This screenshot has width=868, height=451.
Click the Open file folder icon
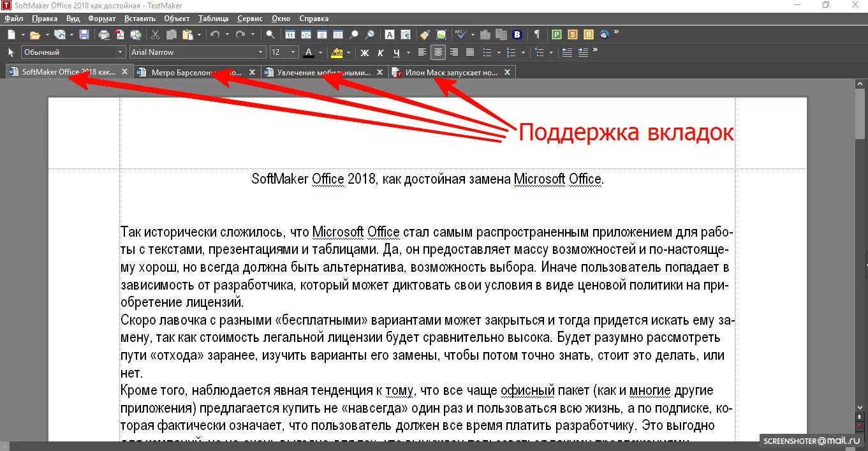pos(35,34)
